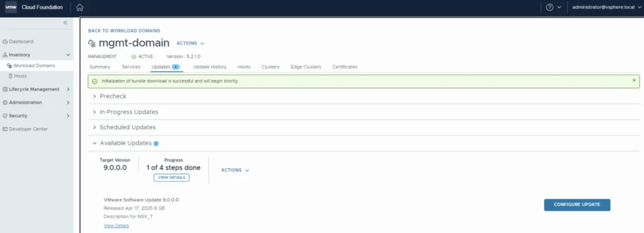Collapse the Inventory menu chevron
644x233 pixels.
pyautogui.click(x=68, y=55)
